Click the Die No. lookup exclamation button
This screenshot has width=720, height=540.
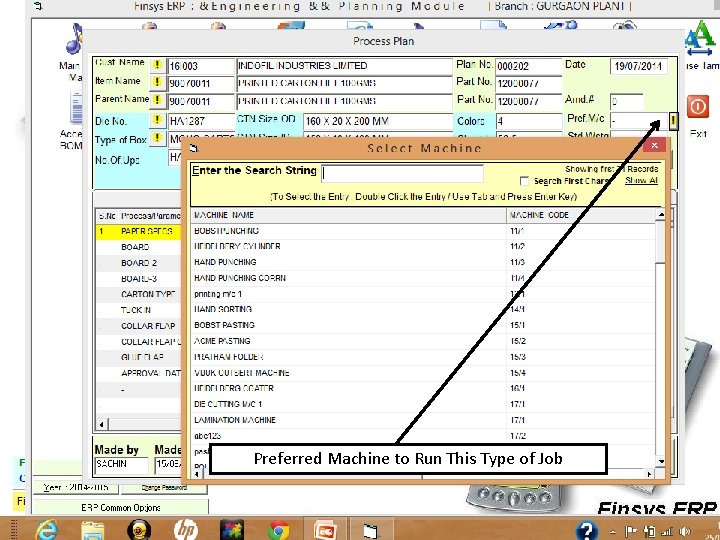[157, 120]
